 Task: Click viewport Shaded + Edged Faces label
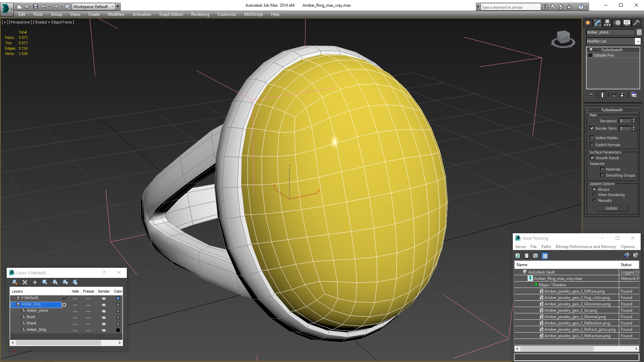[x=53, y=22]
